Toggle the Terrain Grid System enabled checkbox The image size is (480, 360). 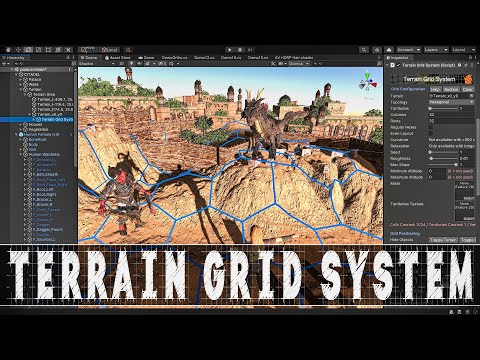[x=398, y=65]
